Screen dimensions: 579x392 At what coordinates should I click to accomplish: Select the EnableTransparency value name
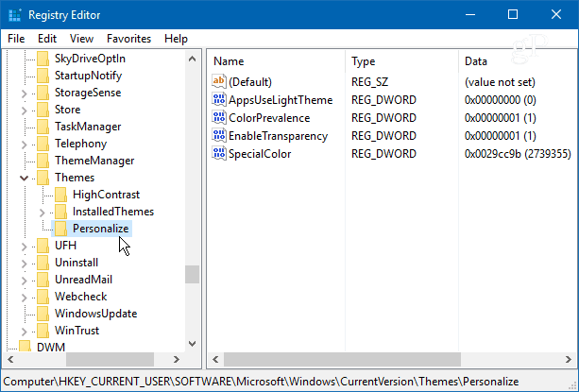(278, 136)
